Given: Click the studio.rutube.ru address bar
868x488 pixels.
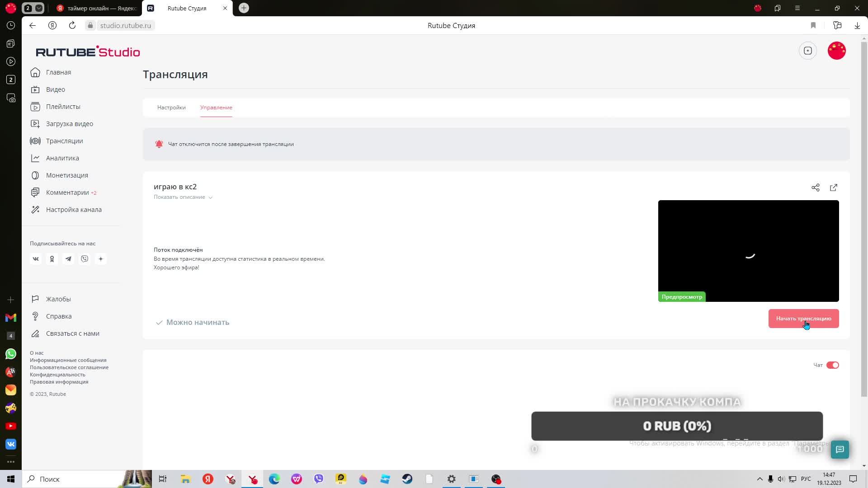Looking at the screenshot, I should click(x=126, y=25).
